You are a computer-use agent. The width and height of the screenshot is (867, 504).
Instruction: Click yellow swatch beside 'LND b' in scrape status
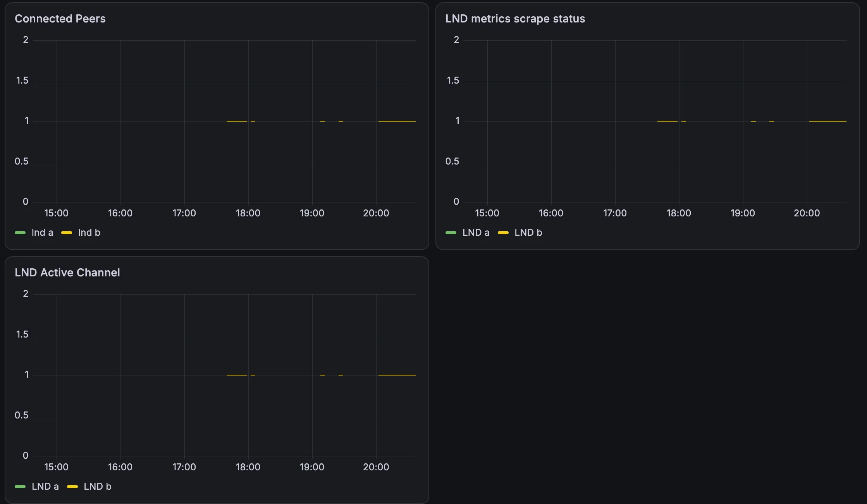[x=503, y=233]
